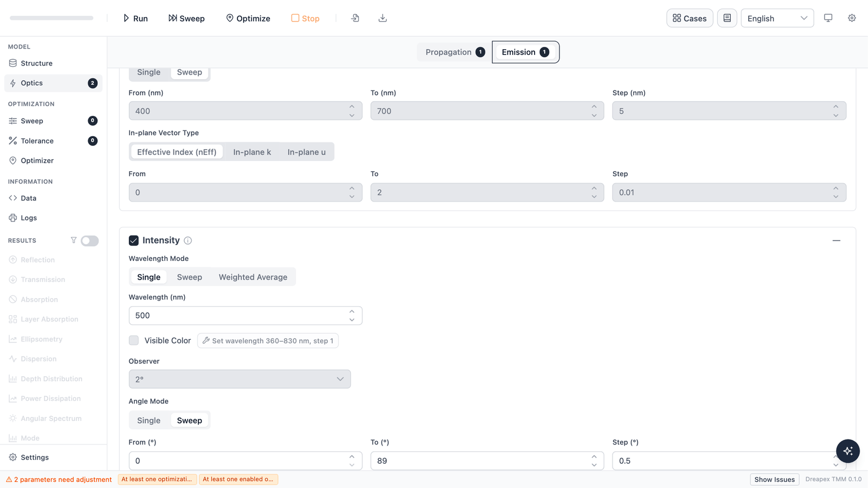Viewport: 868px width, 488px height.
Task: Uncheck the Intensity checkbox
Action: pos(134,241)
